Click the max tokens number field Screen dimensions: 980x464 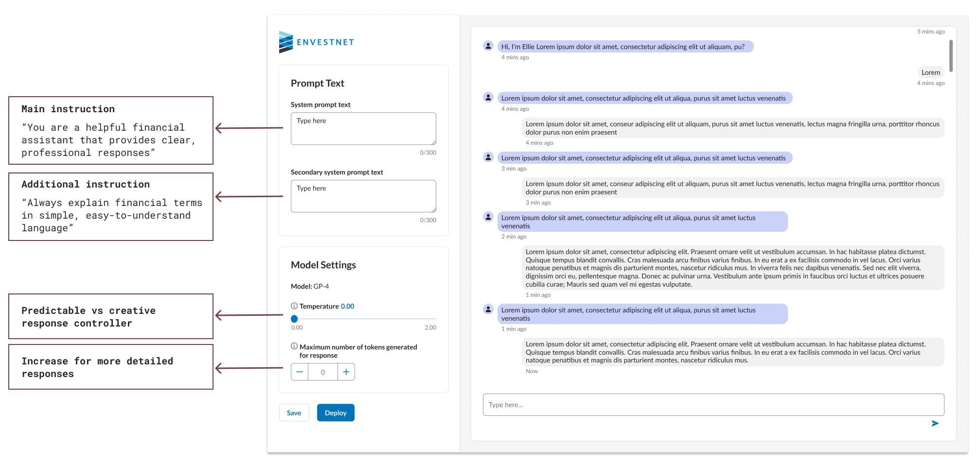pyautogui.click(x=323, y=372)
